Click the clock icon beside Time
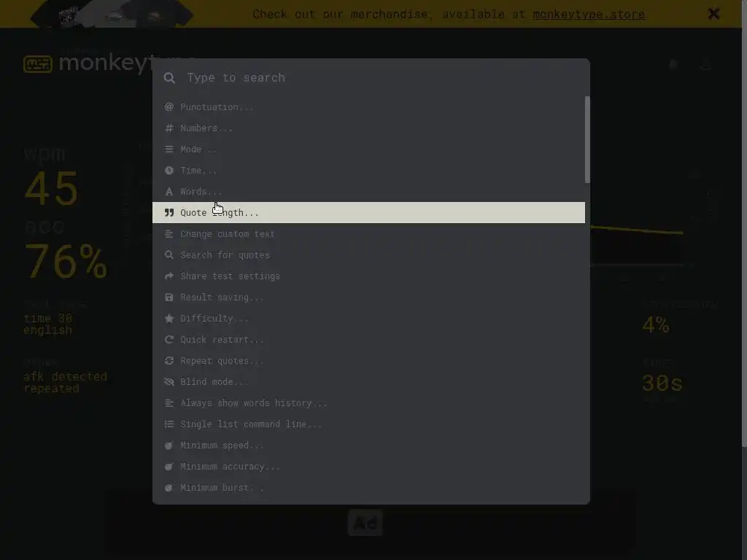 coord(169,171)
